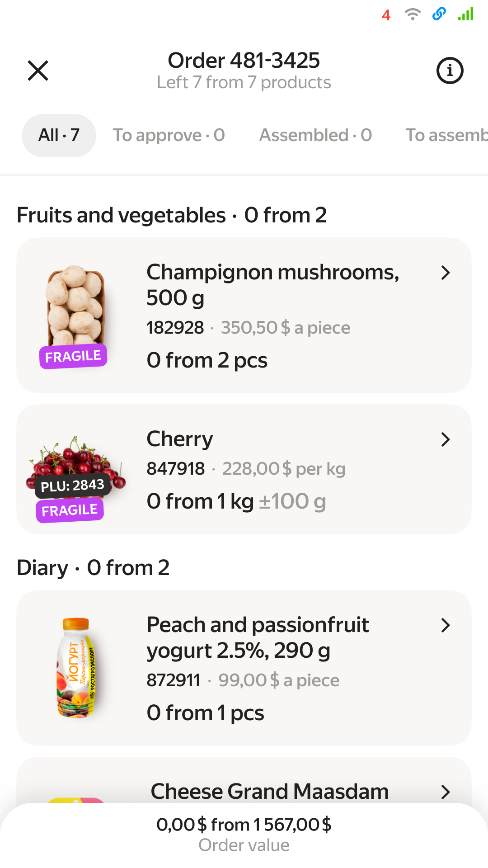The height and width of the screenshot is (868, 488).
Task: Expand the Cheese Grand Maasdam chevron
Action: pyautogui.click(x=446, y=792)
